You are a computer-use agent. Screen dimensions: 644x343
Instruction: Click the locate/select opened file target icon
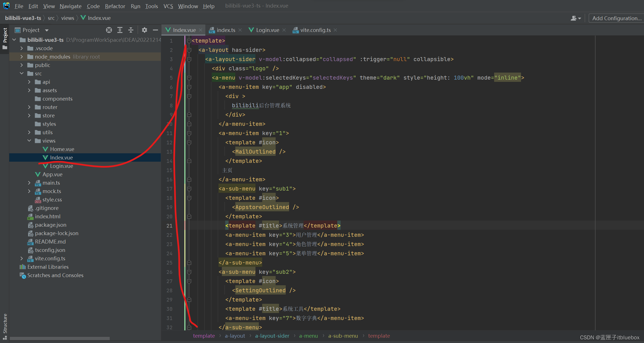(x=109, y=30)
